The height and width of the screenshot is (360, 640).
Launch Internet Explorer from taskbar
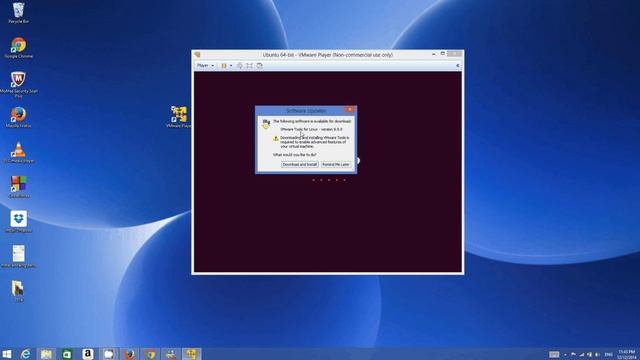tap(25, 354)
